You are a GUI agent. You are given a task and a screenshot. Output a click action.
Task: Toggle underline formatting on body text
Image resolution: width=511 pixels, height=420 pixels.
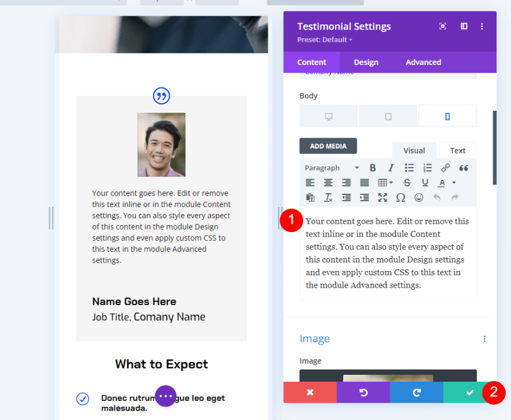[x=424, y=182]
